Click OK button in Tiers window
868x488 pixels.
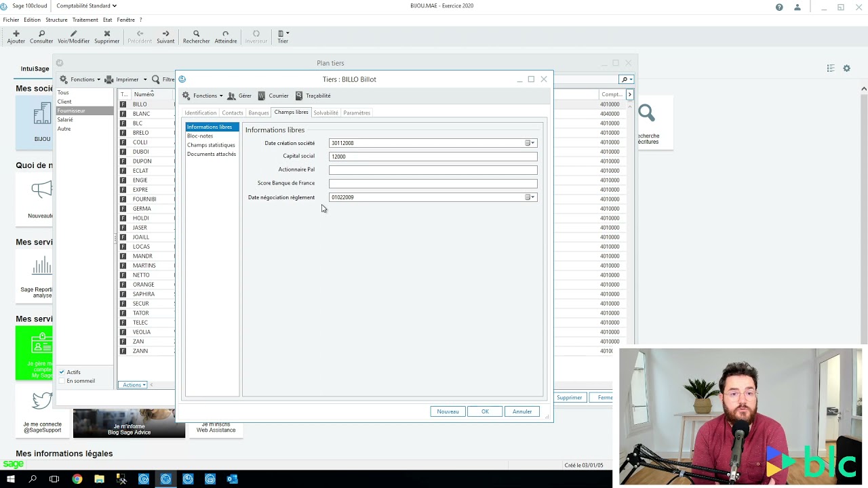[x=485, y=411]
